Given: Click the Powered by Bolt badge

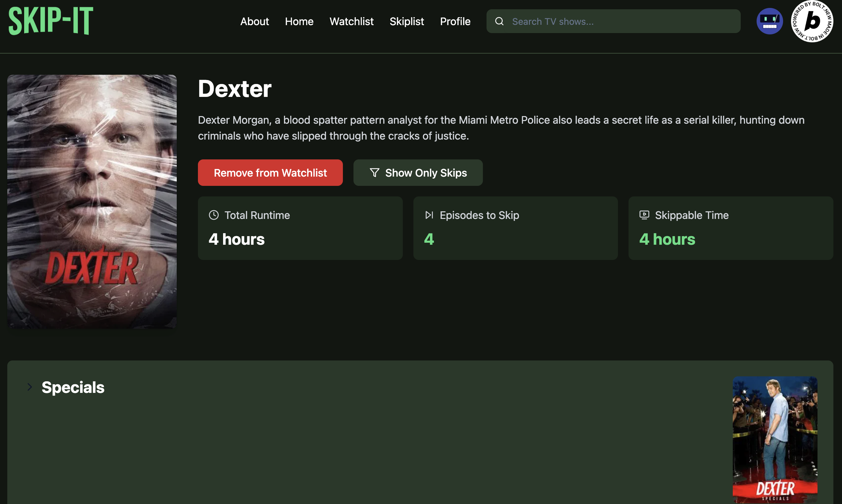Looking at the screenshot, I should [812, 21].
